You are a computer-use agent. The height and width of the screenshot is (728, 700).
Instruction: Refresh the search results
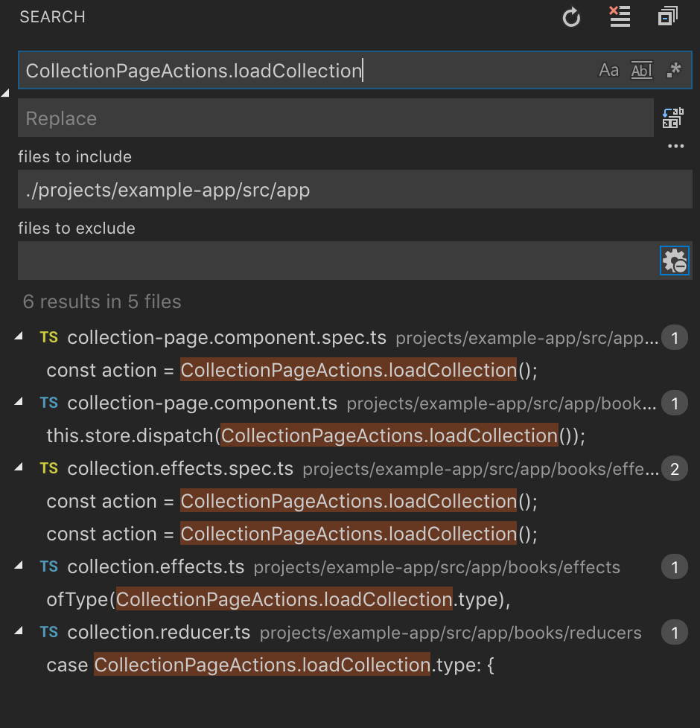click(571, 16)
